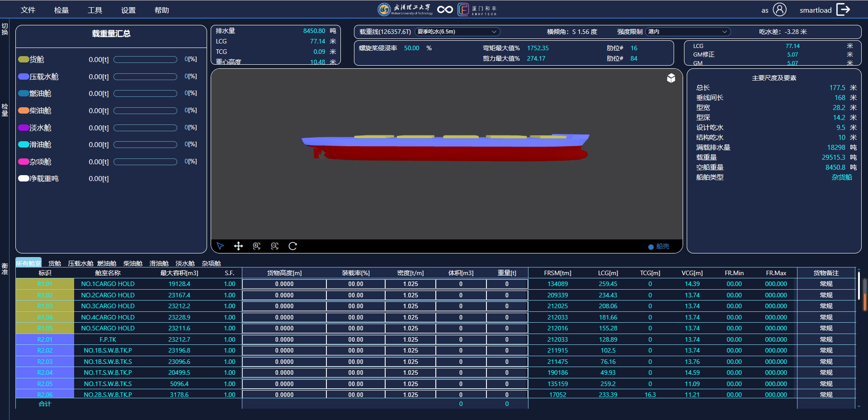Reset the view with the rotate/refresh icon
This screenshot has width=868, height=420.
point(293,246)
